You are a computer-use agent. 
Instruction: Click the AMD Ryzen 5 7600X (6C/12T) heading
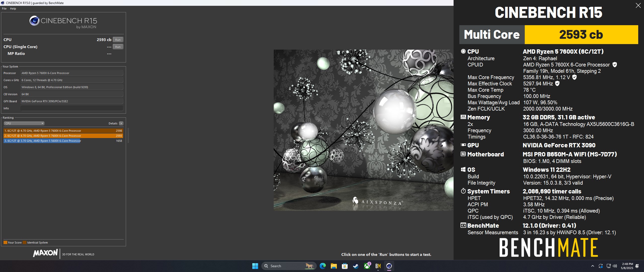pos(563,51)
